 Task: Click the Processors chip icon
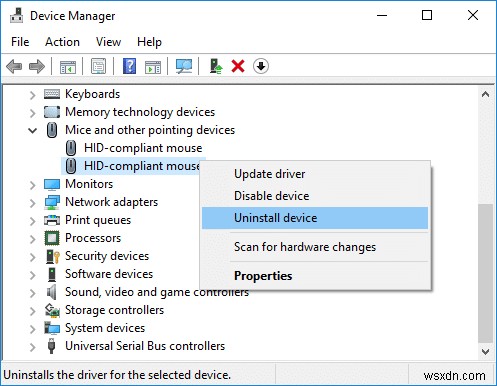pos(52,238)
